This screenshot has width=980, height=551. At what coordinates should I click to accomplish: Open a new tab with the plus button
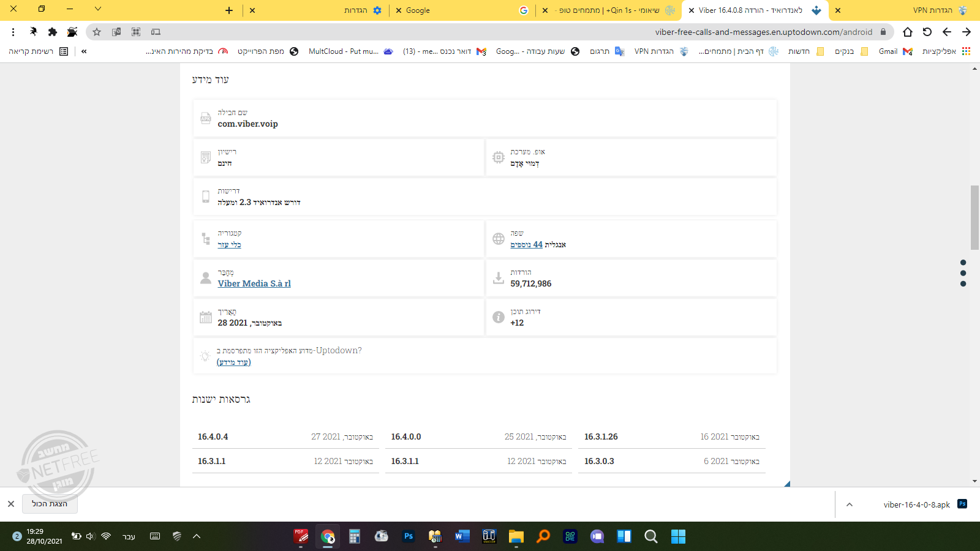pyautogui.click(x=229, y=10)
